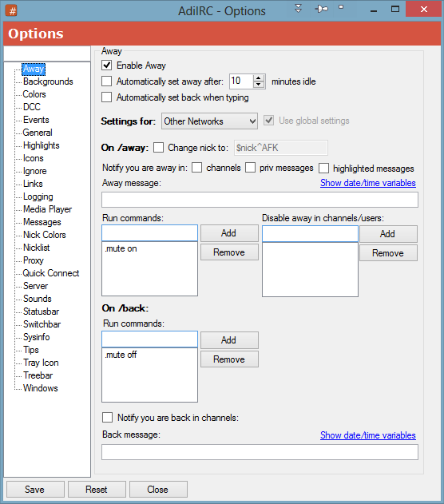Open Highlights options page
Screen dimensions: 444x504
pos(42,145)
